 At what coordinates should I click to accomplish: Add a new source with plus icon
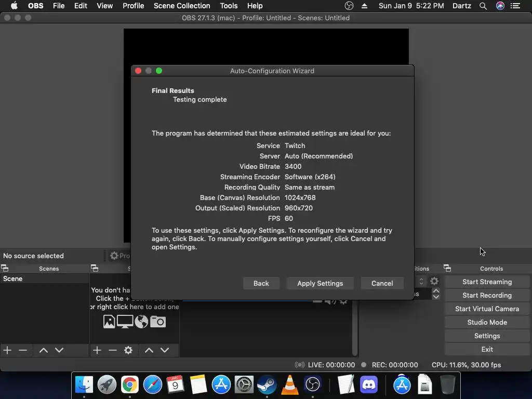pyautogui.click(x=97, y=350)
